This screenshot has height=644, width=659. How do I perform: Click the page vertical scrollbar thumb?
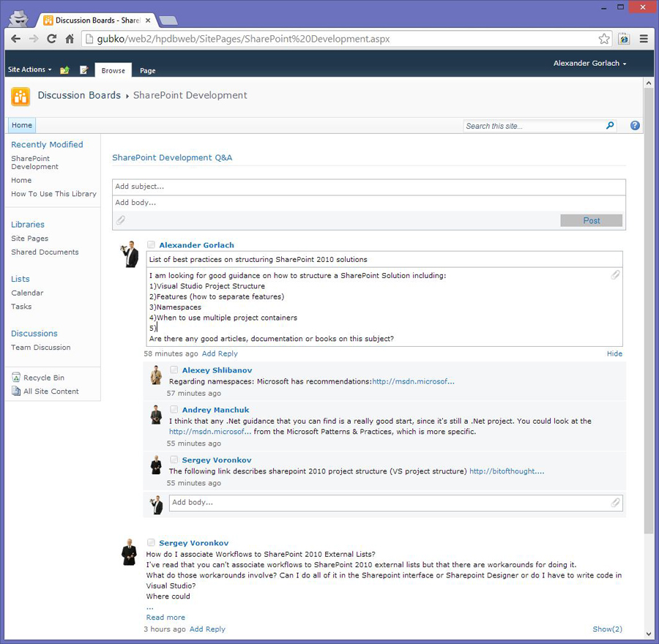[649, 311]
